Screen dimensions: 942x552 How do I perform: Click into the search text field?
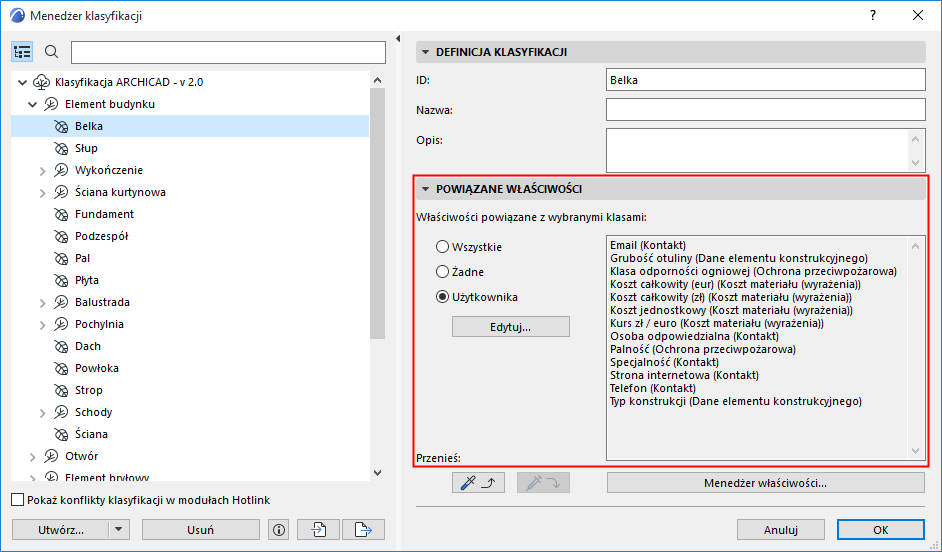click(228, 52)
